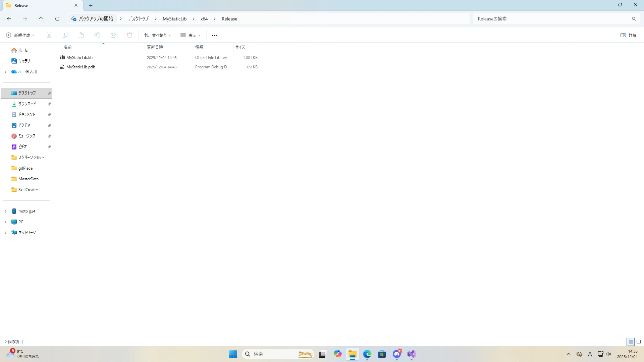Click the Refresh icon in navigation bar
Image resolution: width=644 pixels, height=362 pixels.
tap(57, 19)
